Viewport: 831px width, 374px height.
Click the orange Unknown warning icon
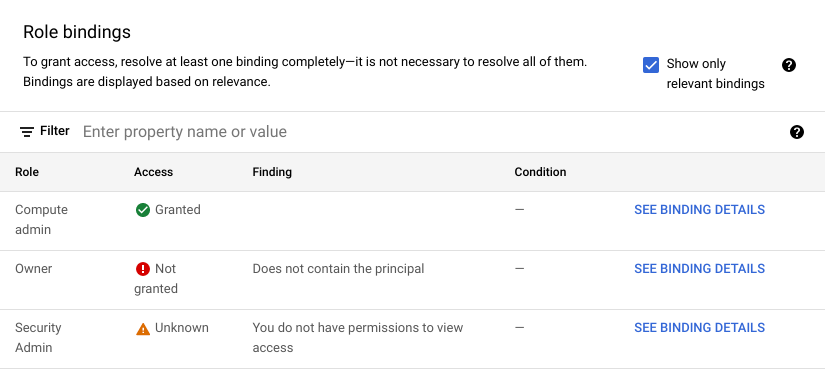tap(143, 329)
